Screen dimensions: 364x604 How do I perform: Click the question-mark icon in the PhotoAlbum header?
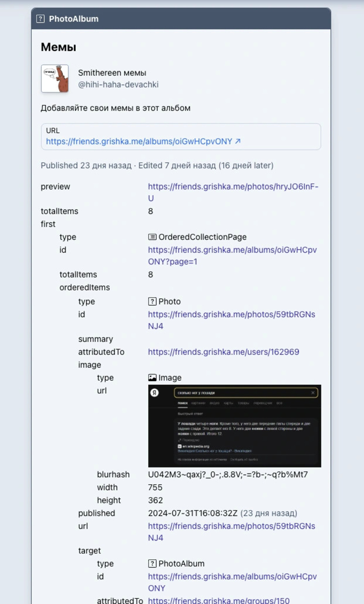tap(40, 19)
